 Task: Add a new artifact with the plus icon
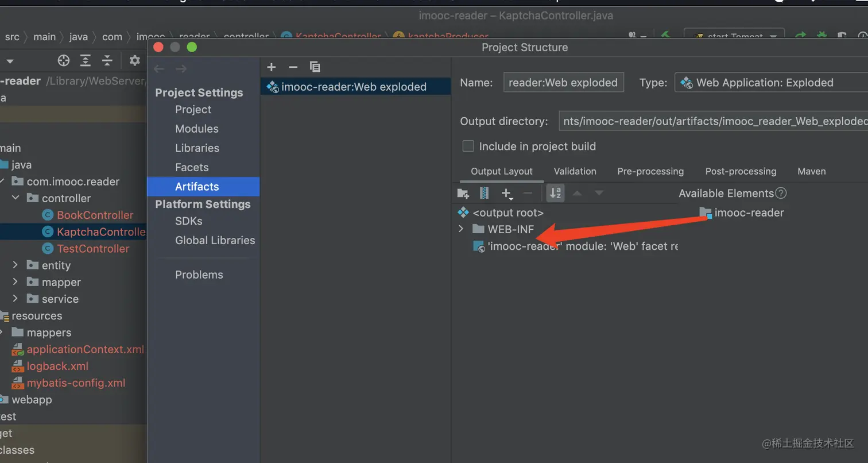click(272, 67)
